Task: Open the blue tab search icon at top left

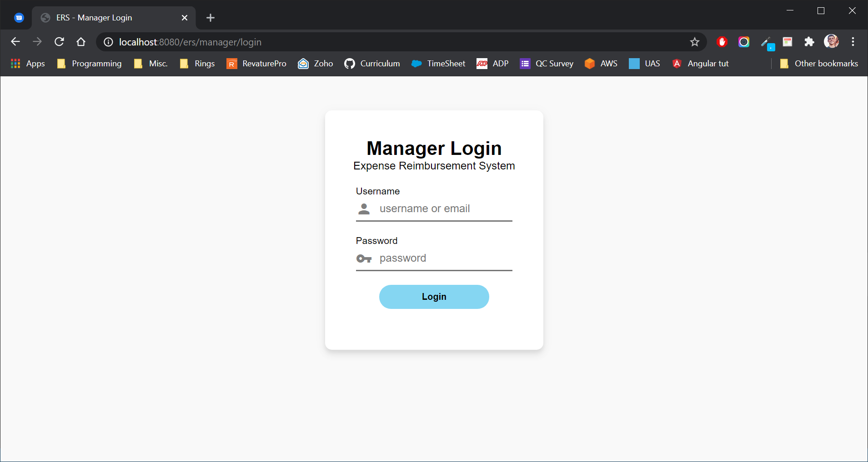Action: tap(19, 18)
